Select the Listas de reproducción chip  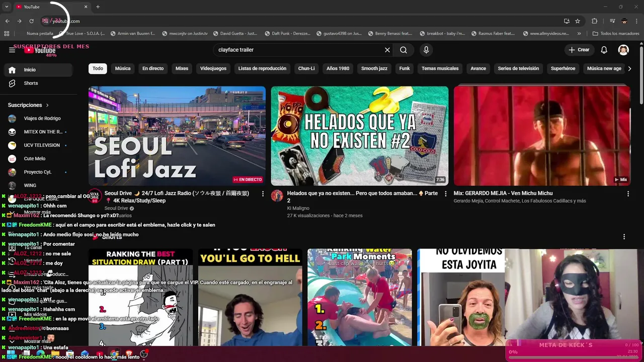[x=262, y=68]
